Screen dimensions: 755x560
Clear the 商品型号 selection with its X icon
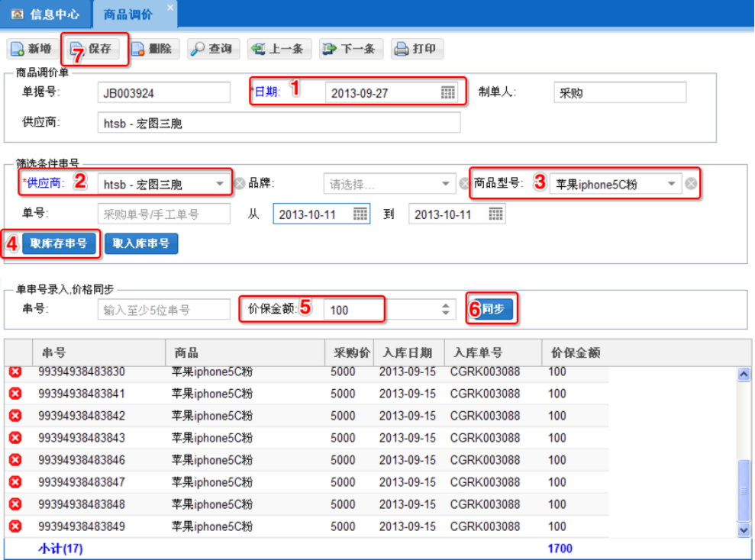pyautogui.click(x=690, y=184)
